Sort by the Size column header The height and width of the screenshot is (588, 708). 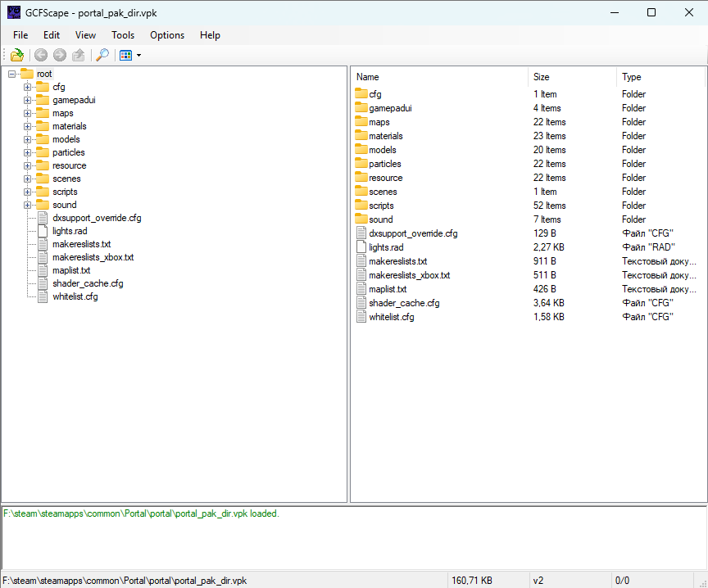572,77
